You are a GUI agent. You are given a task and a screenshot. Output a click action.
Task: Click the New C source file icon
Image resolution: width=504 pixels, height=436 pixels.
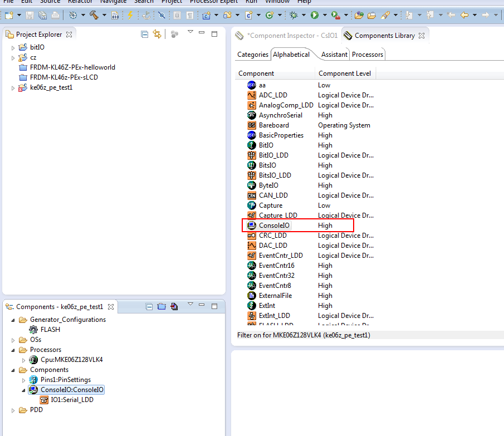pyautogui.click(x=248, y=15)
